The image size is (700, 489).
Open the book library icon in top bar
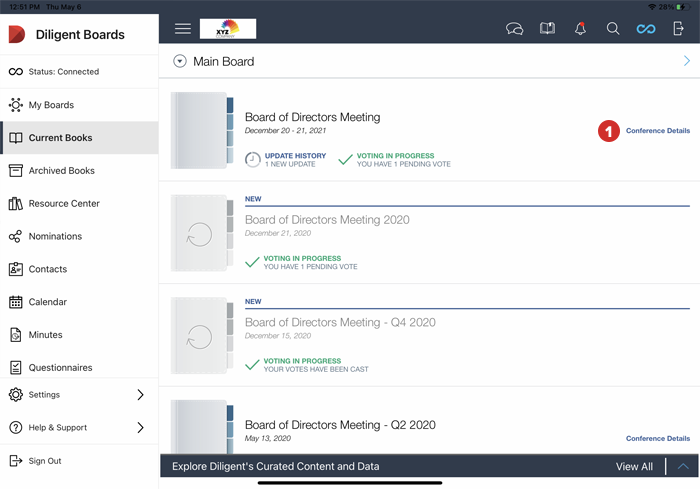pos(547,29)
